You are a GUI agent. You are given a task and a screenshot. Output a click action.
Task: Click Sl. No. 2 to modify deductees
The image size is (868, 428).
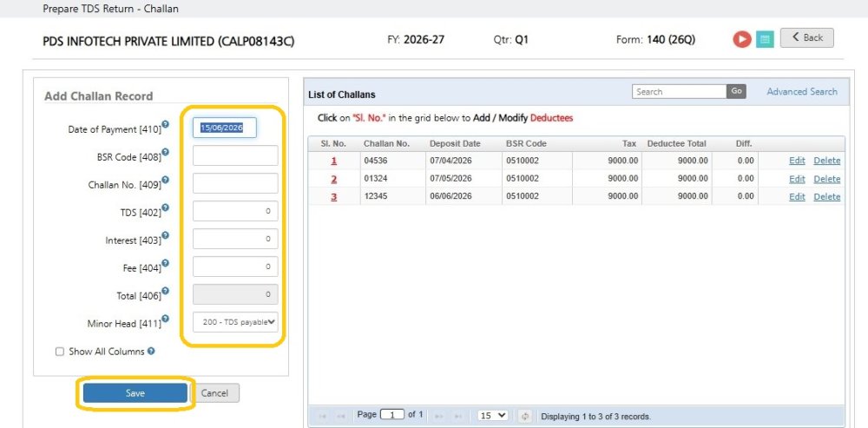click(x=334, y=179)
